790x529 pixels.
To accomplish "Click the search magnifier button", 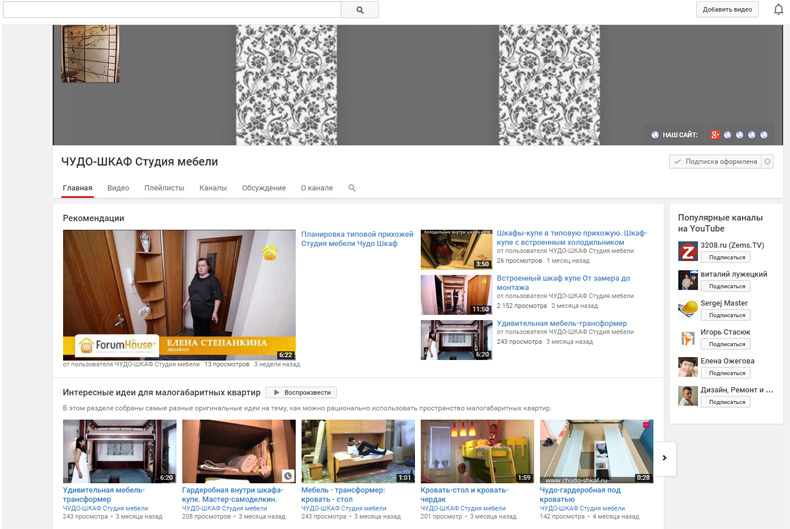I will pyautogui.click(x=360, y=10).
